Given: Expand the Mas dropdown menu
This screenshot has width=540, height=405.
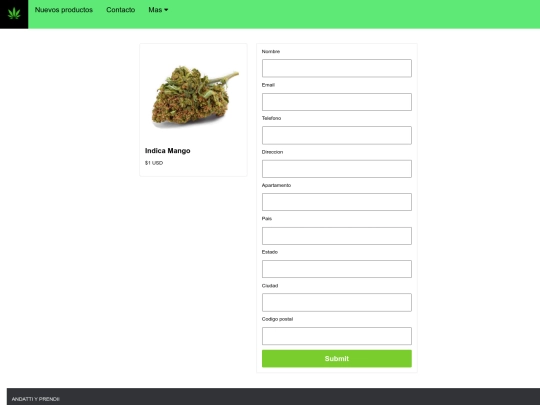Looking at the screenshot, I should tap(158, 10).
